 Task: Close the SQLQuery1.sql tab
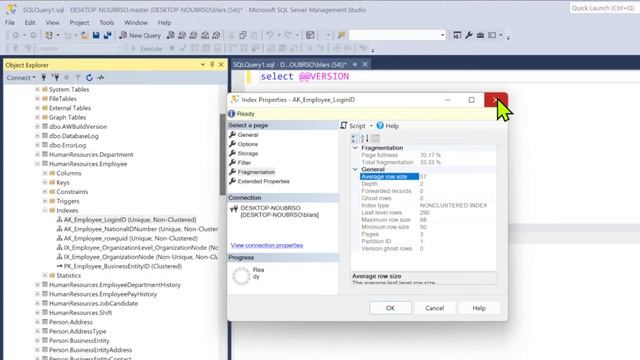coord(365,64)
